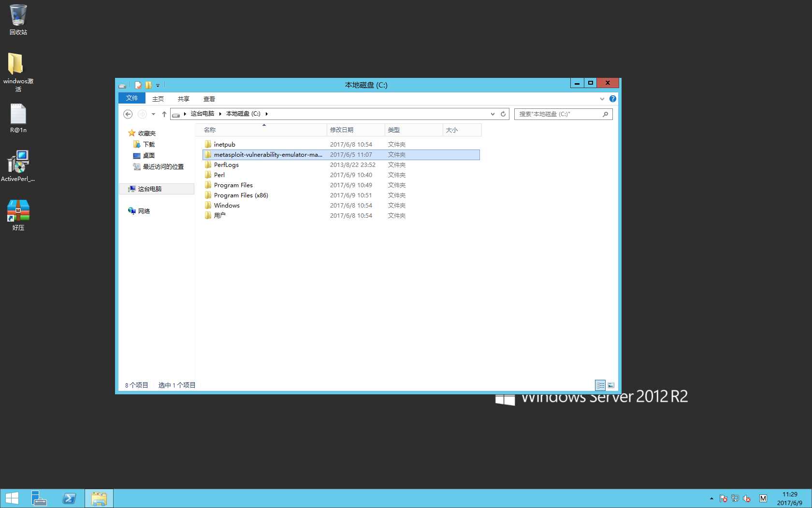
Task: Open the Action Center flag tray icon
Action: tap(724, 498)
